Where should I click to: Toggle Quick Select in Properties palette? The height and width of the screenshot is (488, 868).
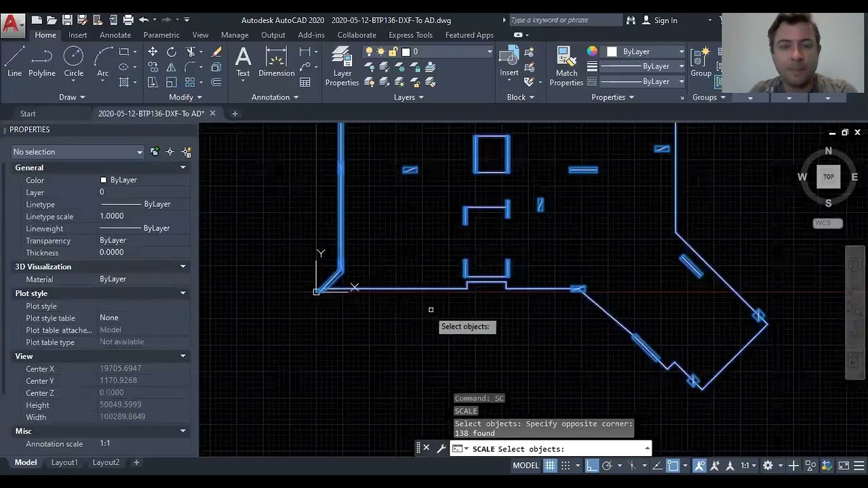[x=186, y=152]
